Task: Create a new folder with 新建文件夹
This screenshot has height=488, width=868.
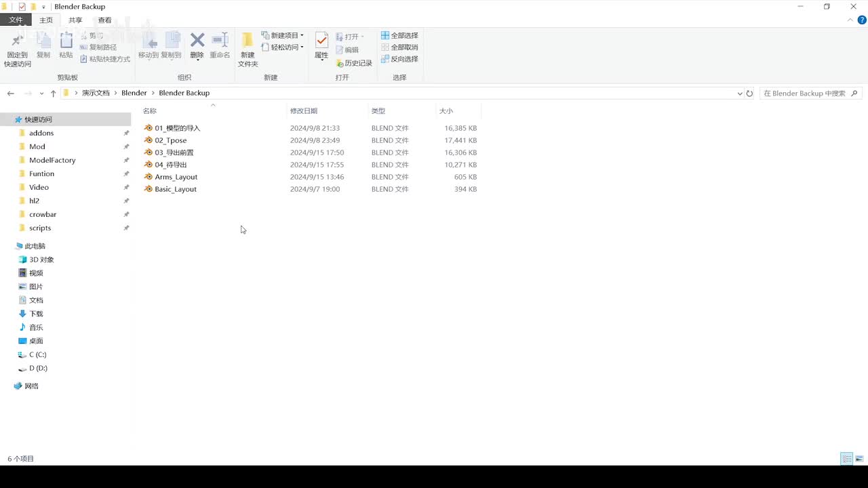Action: tap(248, 49)
